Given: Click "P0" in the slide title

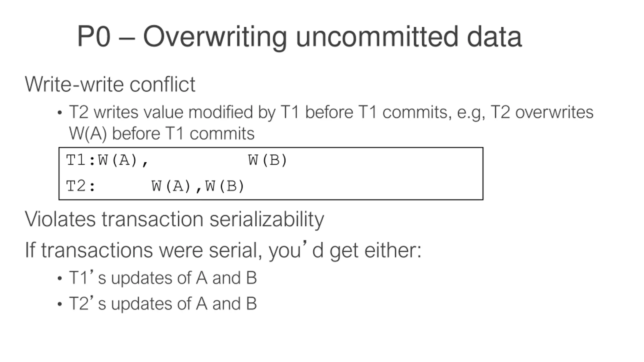Looking at the screenshot, I should (x=94, y=37).
